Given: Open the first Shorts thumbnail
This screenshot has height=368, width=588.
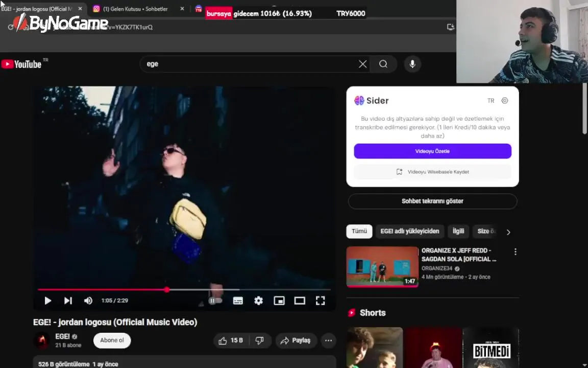Looking at the screenshot, I should [x=375, y=348].
